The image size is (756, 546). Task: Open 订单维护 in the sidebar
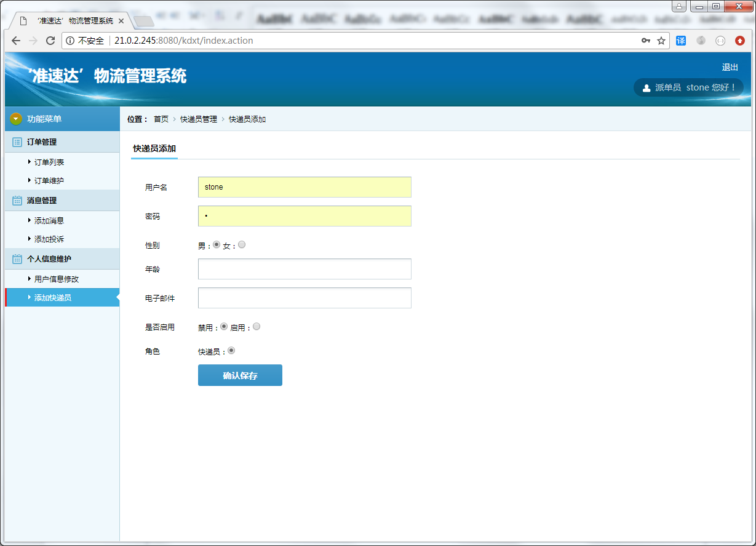[49, 181]
